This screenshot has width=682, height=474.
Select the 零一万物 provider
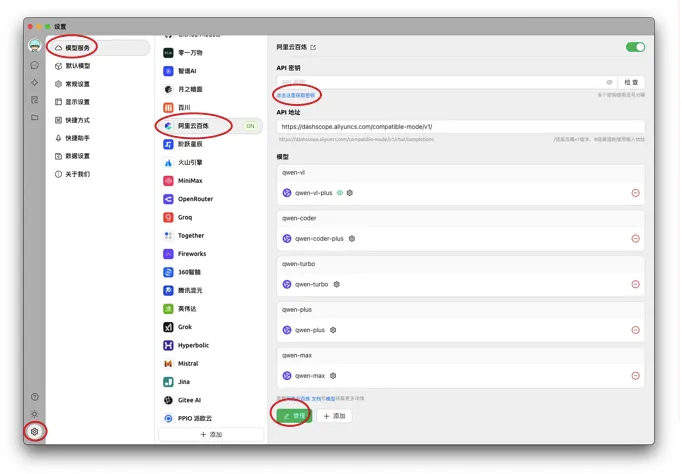[x=211, y=53]
